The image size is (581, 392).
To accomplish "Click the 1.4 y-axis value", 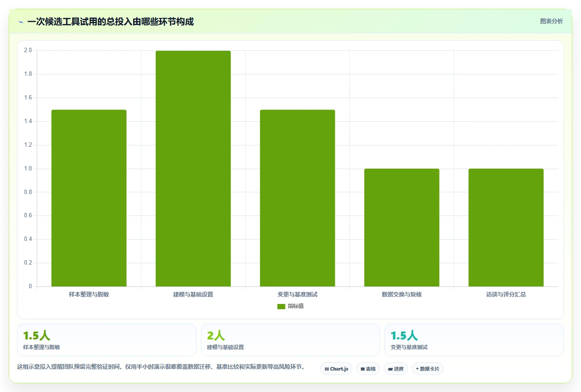I will point(28,121).
